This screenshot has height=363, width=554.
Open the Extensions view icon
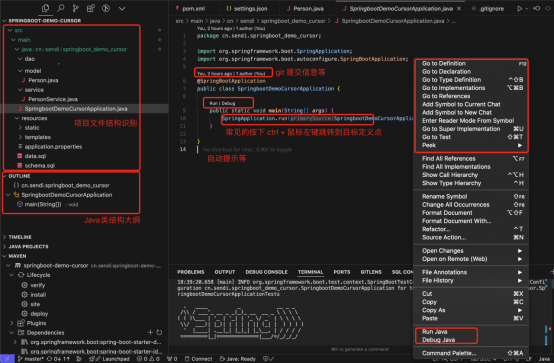pyautogui.click(x=91, y=8)
